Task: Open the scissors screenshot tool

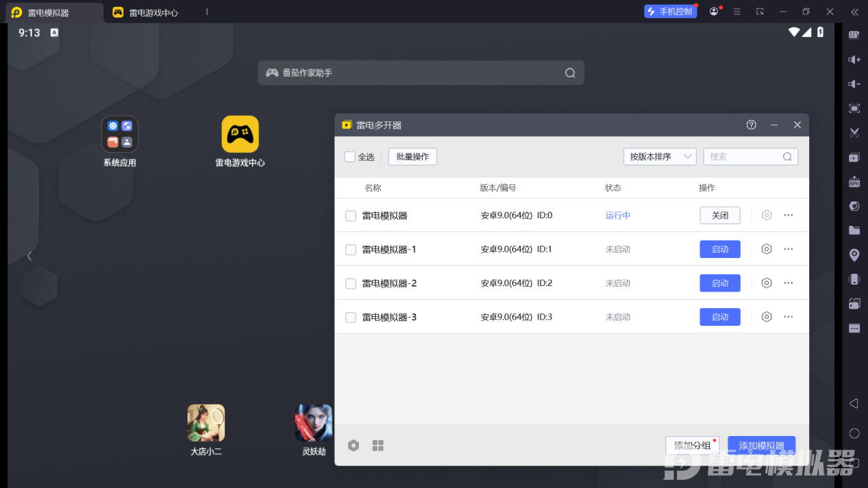Action: [x=854, y=133]
